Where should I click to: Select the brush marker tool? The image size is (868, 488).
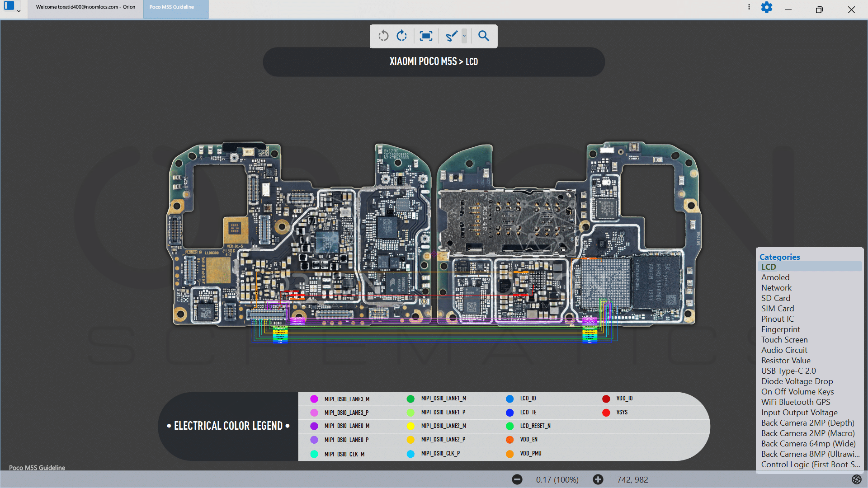tap(451, 36)
